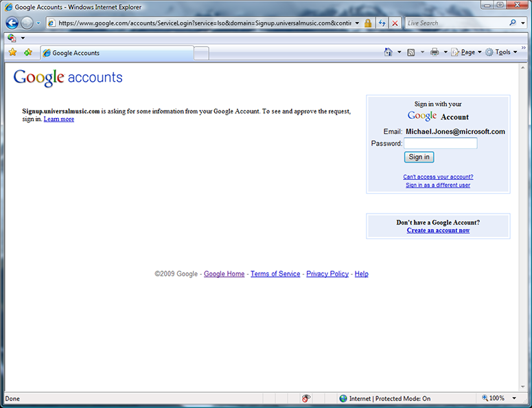Click the Refresh page icon
This screenshot has height=408, width=532.
click(x=382, y=23)
